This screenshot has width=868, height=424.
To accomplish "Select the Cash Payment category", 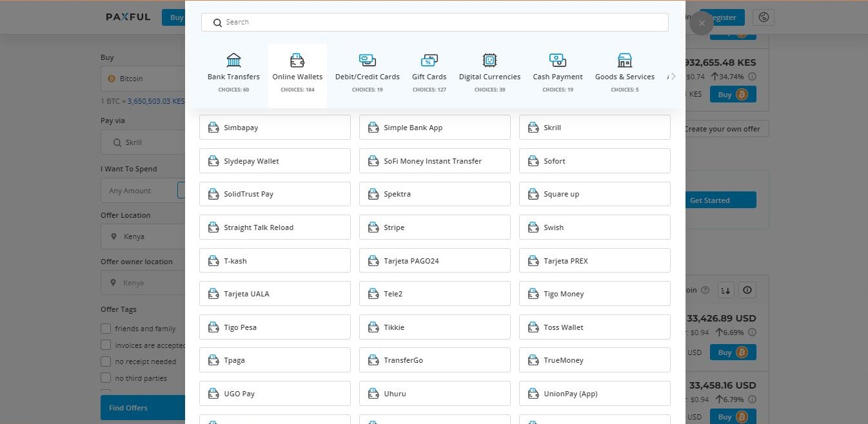I will 558,75.
